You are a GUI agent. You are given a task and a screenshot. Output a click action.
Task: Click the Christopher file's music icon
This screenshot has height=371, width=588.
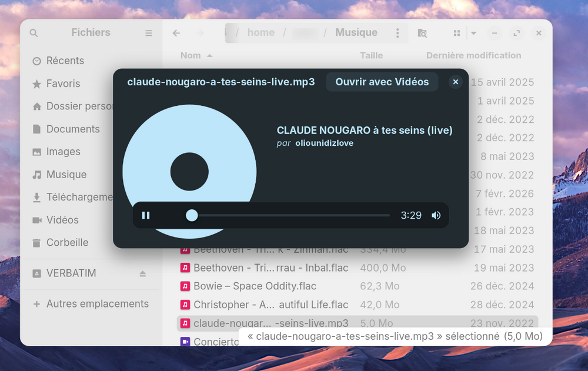coord(185,305)
